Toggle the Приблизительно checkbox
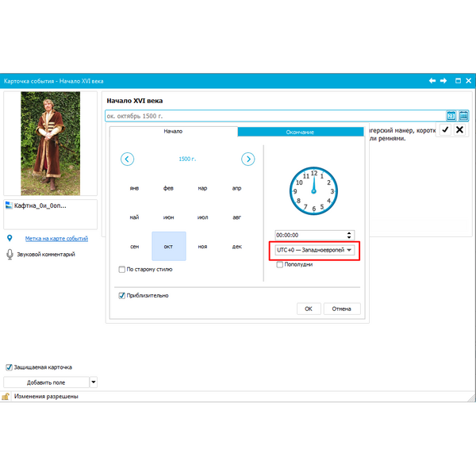Viewport: 476px width, 476px height. (x=121, y=296)
